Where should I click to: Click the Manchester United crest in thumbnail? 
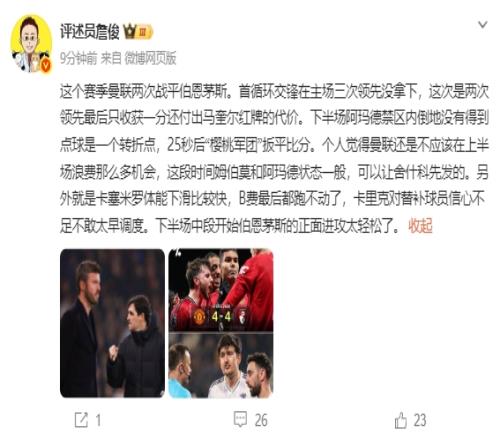point(199,317)
